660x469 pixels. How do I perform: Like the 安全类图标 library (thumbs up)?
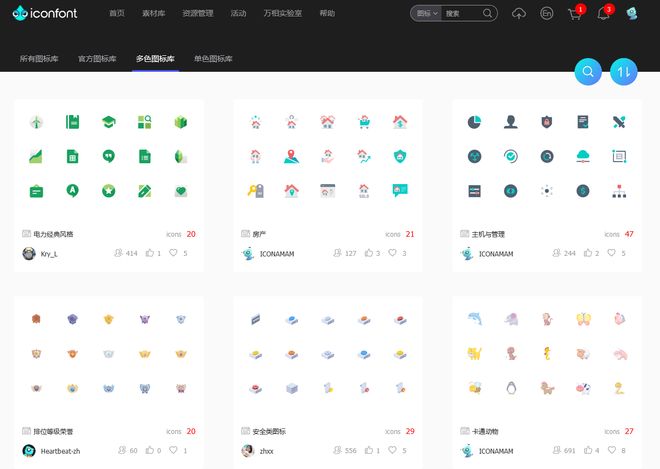click(369, 450)
